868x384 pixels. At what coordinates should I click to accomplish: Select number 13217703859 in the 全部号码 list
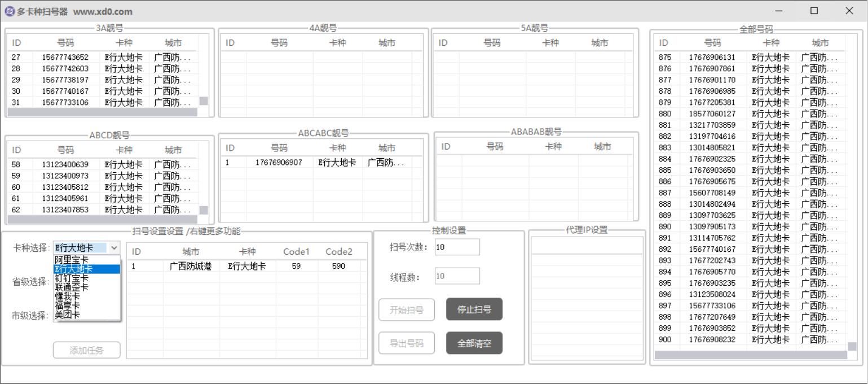click(712, 125)
